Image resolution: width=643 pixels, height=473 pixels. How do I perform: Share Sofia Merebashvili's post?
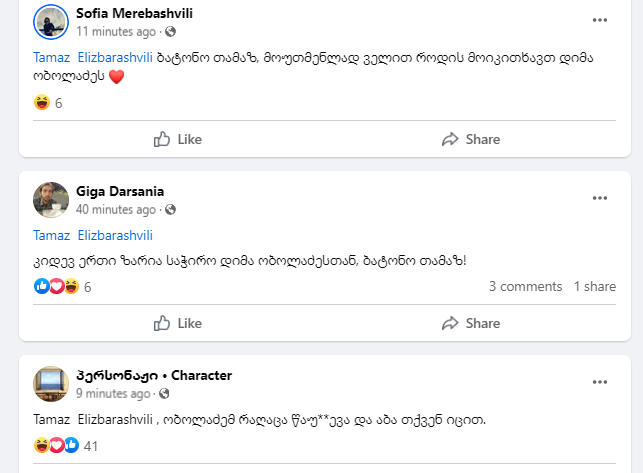(470, 139)
